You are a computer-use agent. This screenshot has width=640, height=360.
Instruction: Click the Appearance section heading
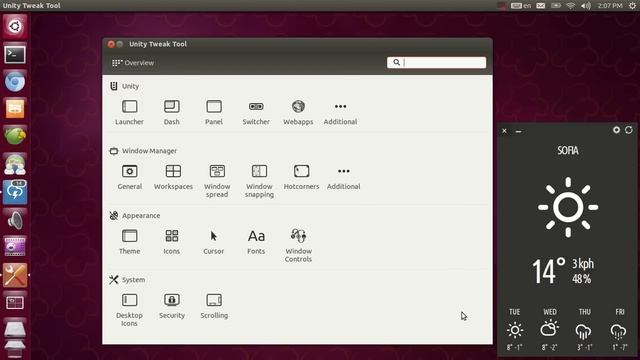point(135,216)
